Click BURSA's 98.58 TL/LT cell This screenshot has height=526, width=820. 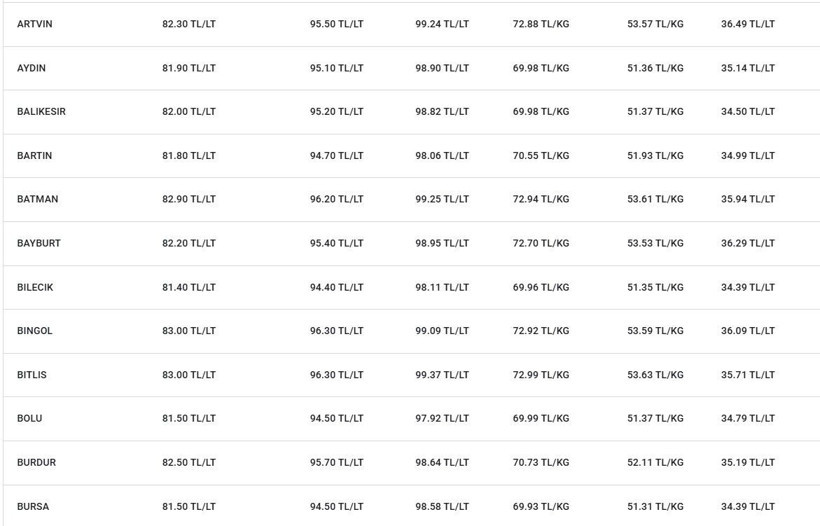tap(442, 506)
